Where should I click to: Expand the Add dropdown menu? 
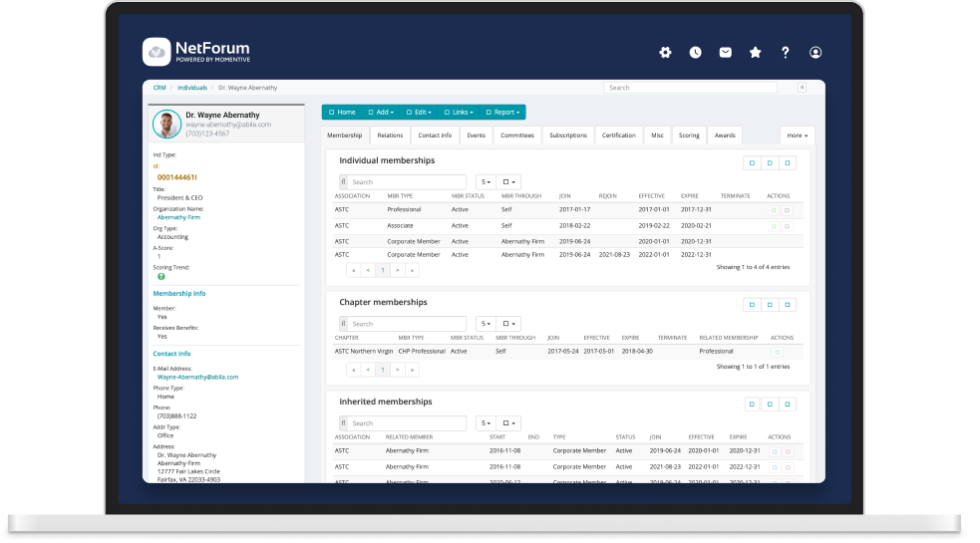(x=382, y=113)
